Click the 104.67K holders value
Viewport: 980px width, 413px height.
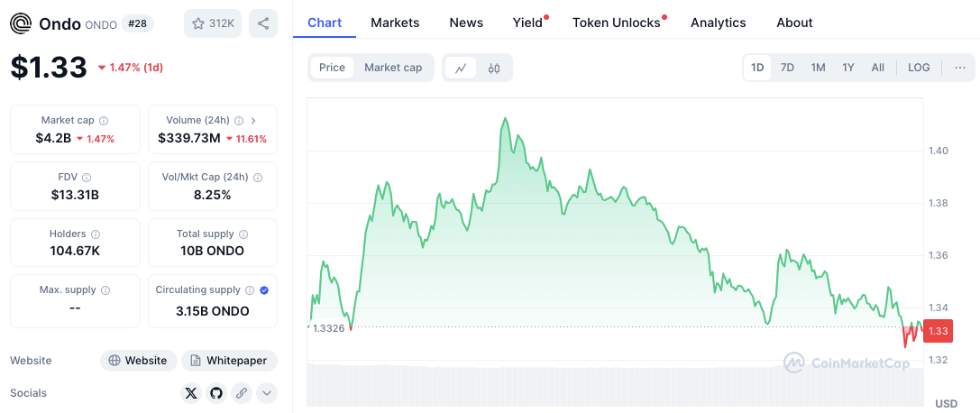pyautogui.click(x=75, y=252)
